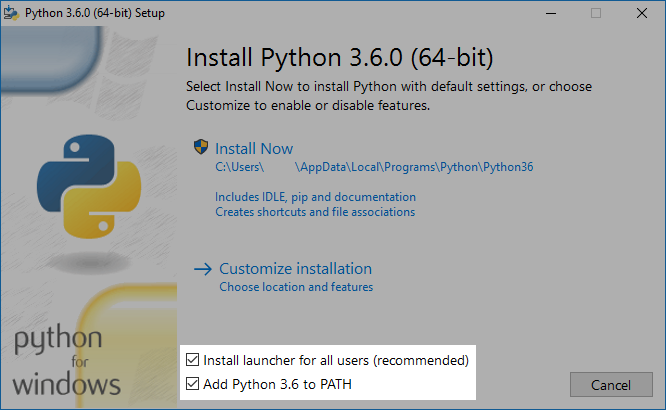Viewport: 666px width, 410px height.
Task: Click the UAC shield icon beside Install Now
Action: 201,148
